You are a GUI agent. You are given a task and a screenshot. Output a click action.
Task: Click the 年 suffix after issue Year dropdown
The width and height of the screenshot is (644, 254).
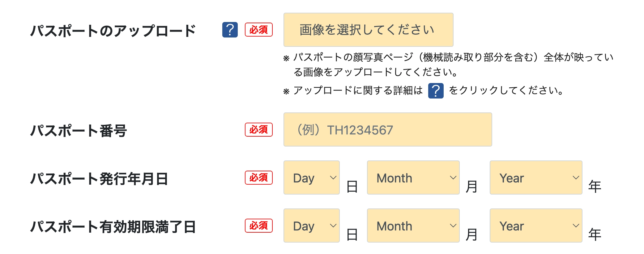tap(595, 186)
